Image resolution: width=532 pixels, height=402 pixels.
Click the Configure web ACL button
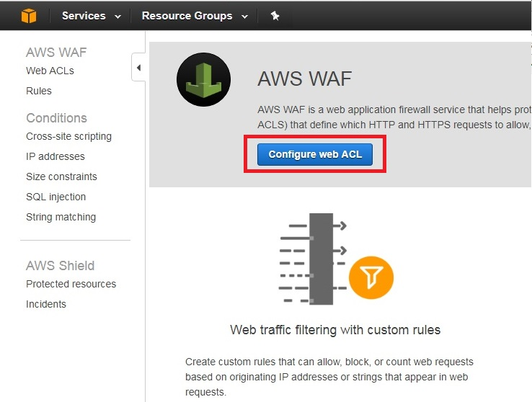pos(315,155)
